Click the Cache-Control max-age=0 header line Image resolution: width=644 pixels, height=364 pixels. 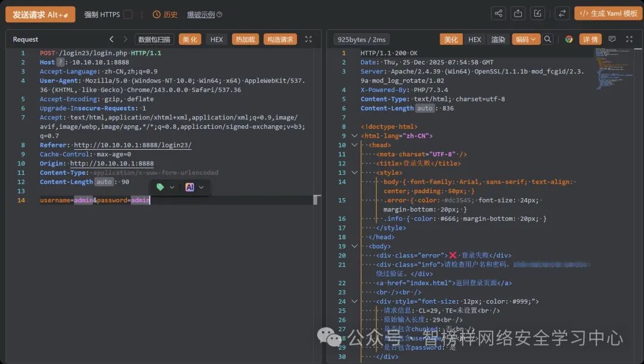[85, 154]
